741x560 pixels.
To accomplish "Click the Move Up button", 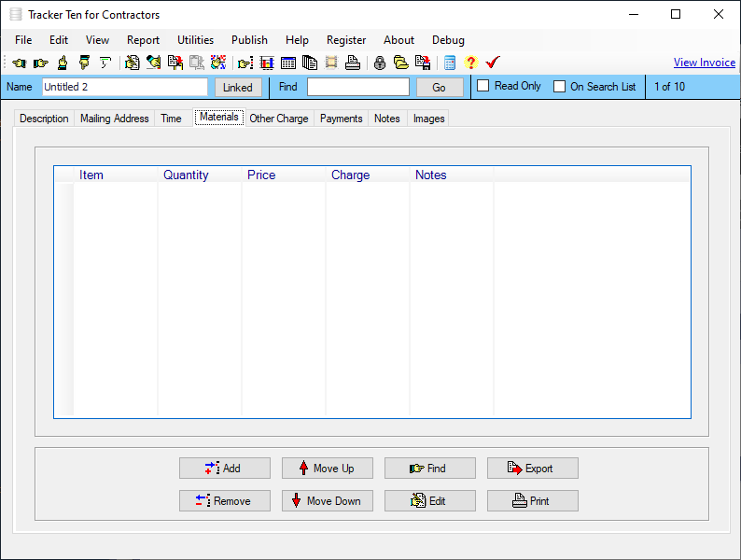I will pos(328,469).
